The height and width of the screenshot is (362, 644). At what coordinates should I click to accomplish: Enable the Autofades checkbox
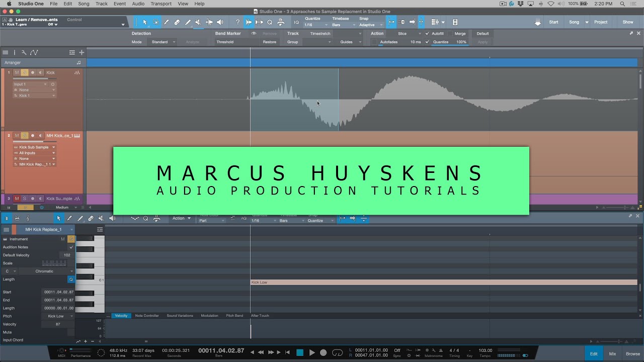coord(374,42)
